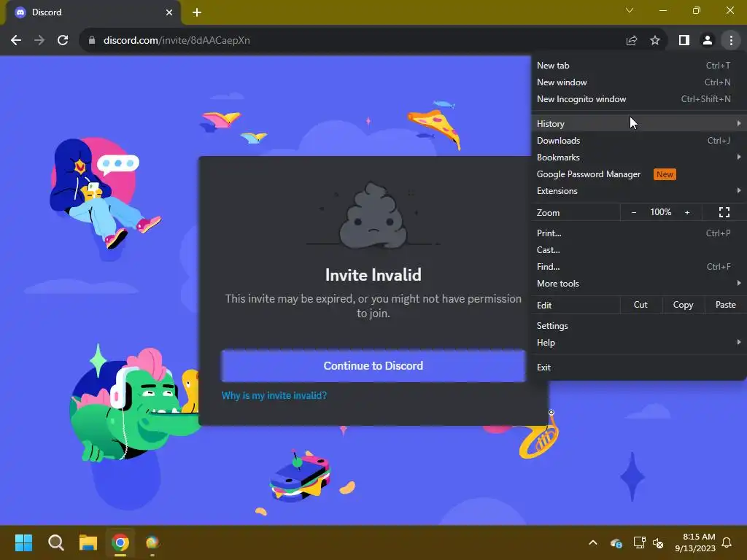The image size is (747, 560).
Task: Click the second Chrome-like taskbar icon
Action: tap(152, 542)
